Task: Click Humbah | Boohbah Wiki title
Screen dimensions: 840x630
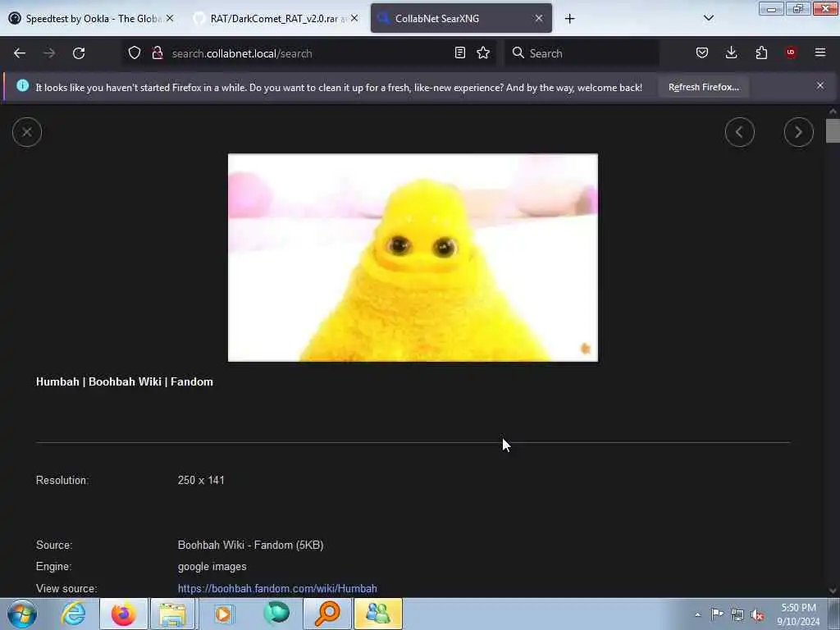Action: [125, 382]
